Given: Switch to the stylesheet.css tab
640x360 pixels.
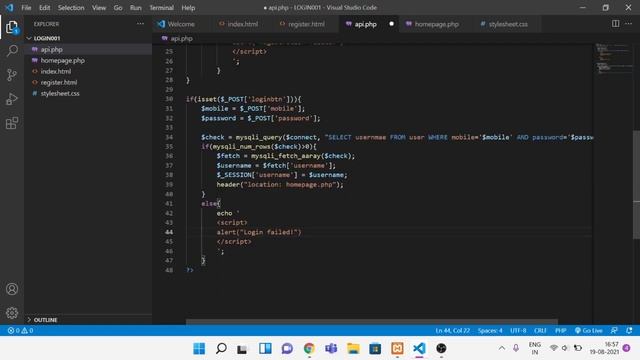Looking at the screenshot, I should pyautogui.click(x=508, y=24).
